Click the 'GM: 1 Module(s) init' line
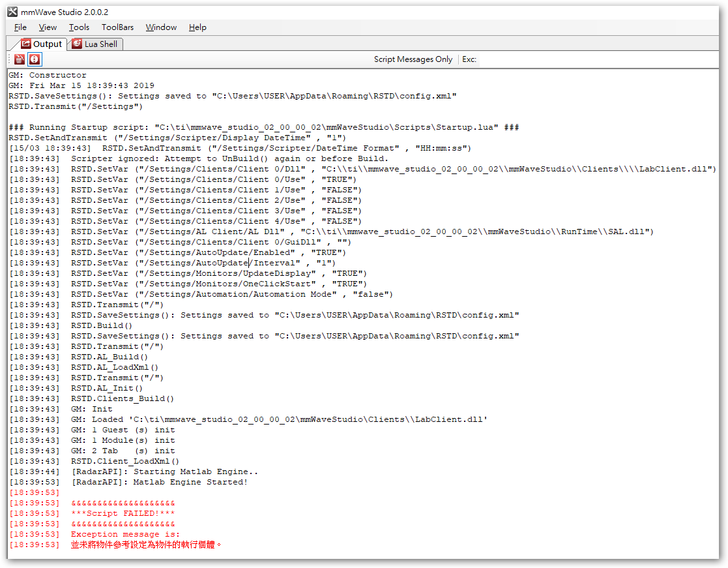 pyautogui.click(x=93, y=440)
